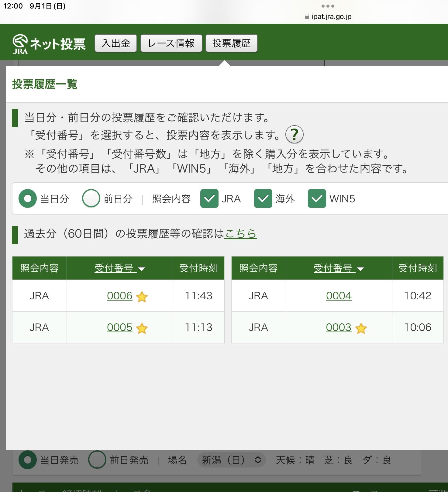Viewport: 448px width, 492px height.
Task: Click the star next to receipt 0005
Action: (x=142, y=328)
